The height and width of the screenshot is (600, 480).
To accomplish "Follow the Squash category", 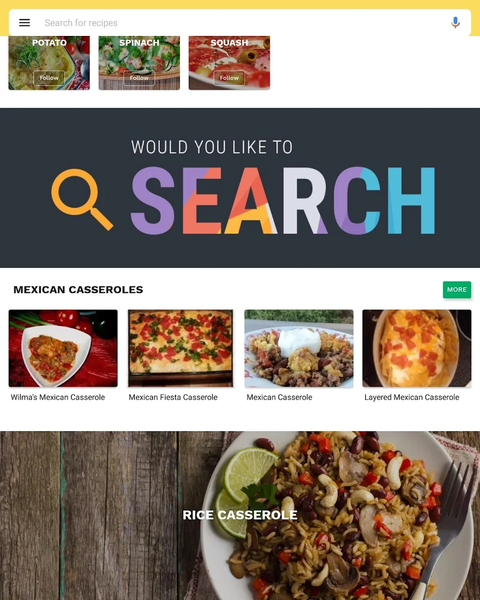I will pyautogui.click(x=229, y=78).
